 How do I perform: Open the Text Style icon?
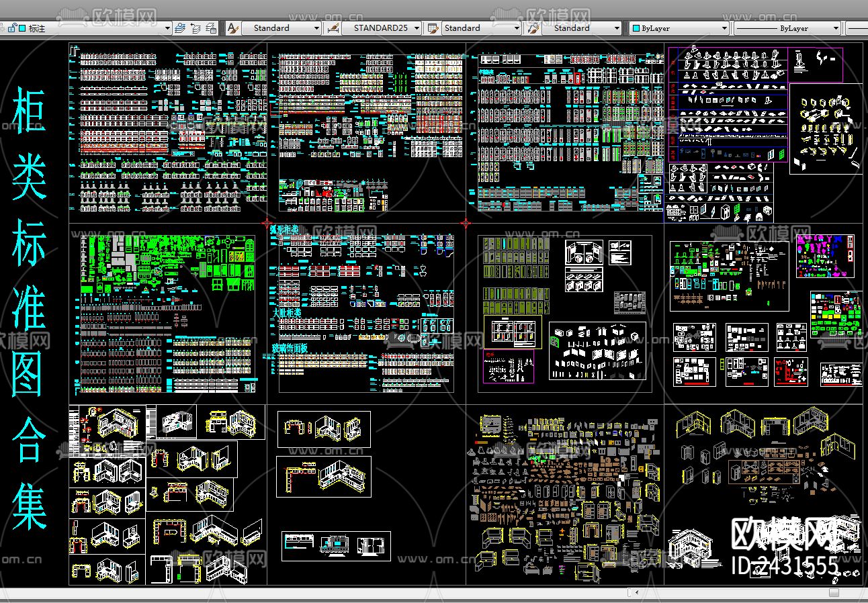232,28
